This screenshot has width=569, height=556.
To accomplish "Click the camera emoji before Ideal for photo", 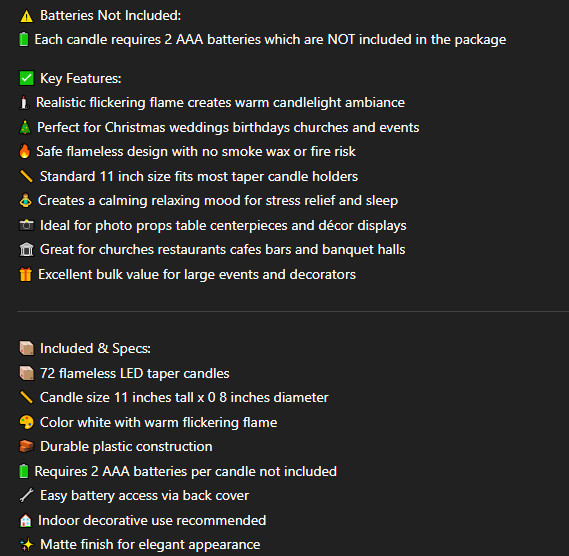I will pos(26,225).
